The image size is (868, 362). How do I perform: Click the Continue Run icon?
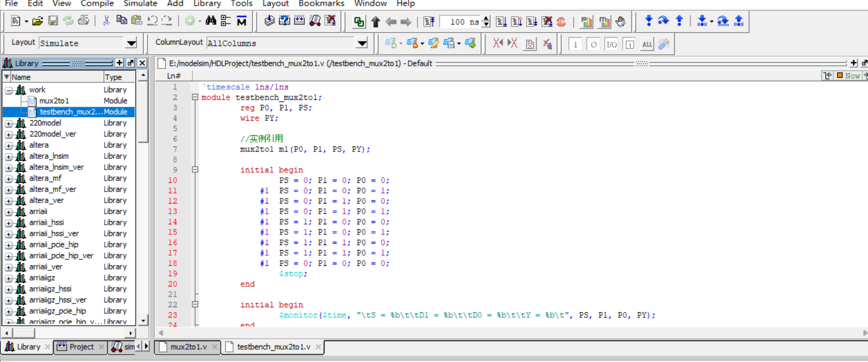[517, 22]
